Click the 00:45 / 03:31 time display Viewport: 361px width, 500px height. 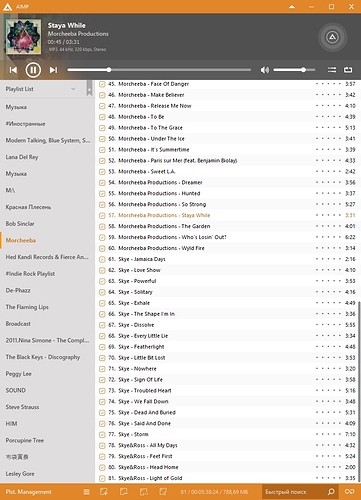click(64, 42)
